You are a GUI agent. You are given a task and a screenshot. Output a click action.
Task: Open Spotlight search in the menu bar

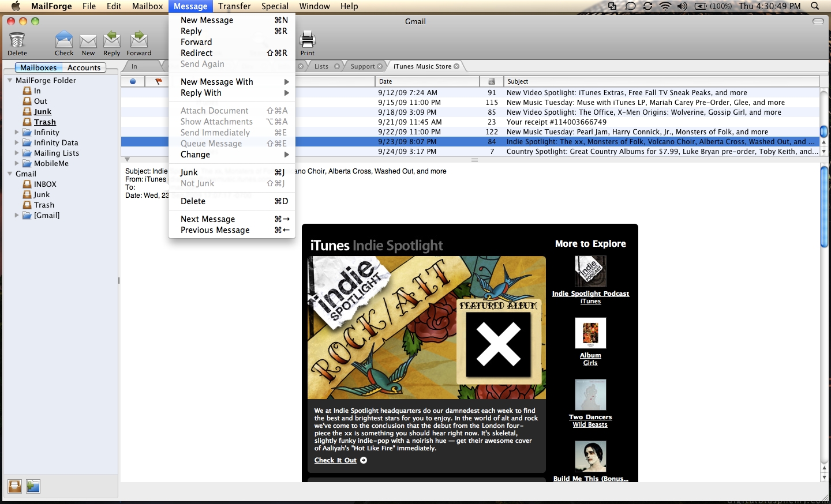(x=815, y=6)
